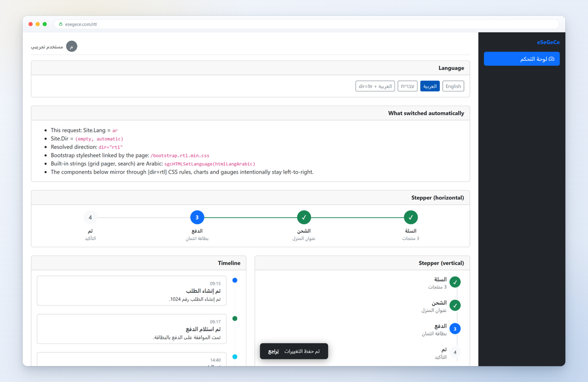The width and height of the screenshot is (588, 382).
Task: Click horizontal stepper step 4 circle
Action: pyautogui.click(x=90, y=217)
